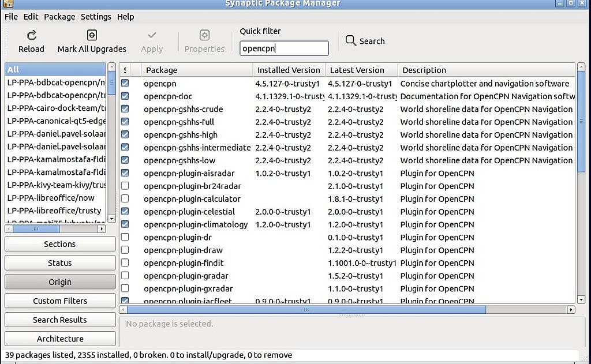Open the Settings menu
This screenshot has width=591, height=364.
pos(96,17)
